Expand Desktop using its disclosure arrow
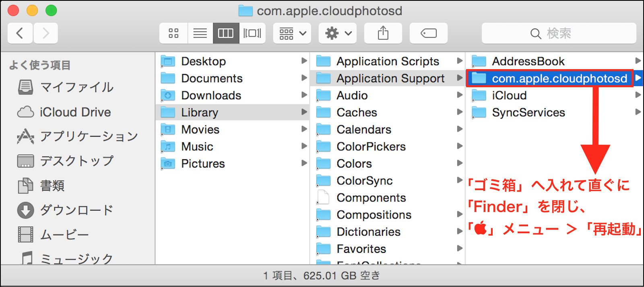The height and width of the screenshot is (287, 644). 304,61
